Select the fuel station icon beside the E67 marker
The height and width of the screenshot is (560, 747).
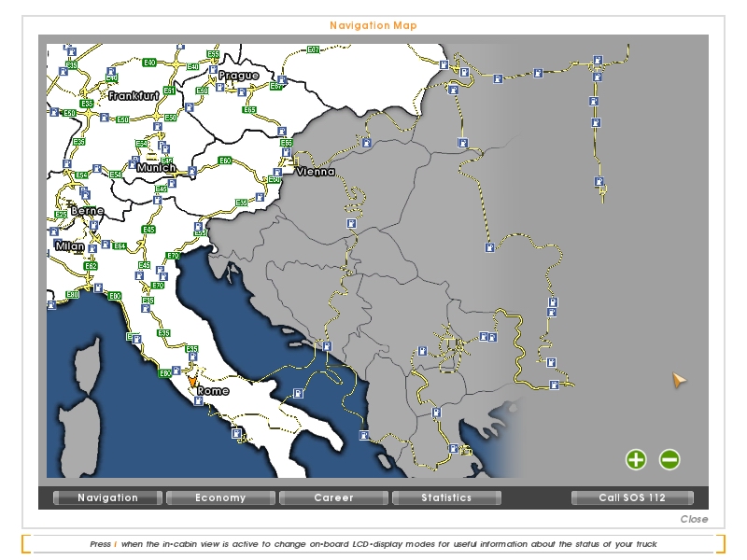tap(282, 80)
